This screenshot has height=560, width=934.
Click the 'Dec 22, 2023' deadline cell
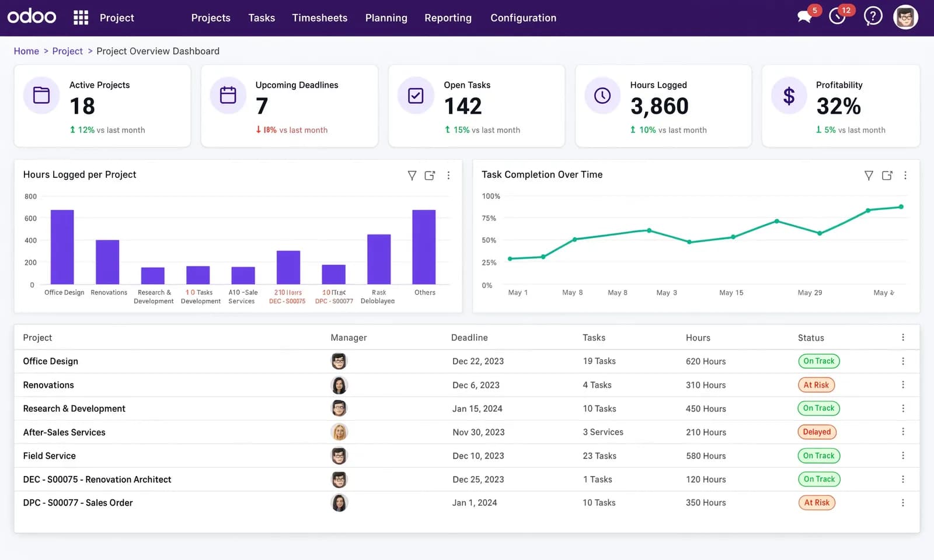click(478, 361)
